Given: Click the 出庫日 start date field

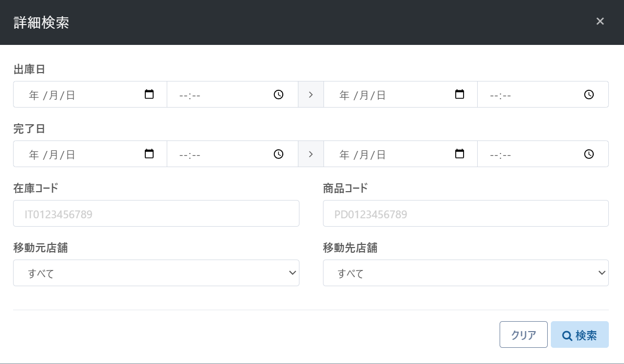Looking at the screenshot, I should 78,95.
